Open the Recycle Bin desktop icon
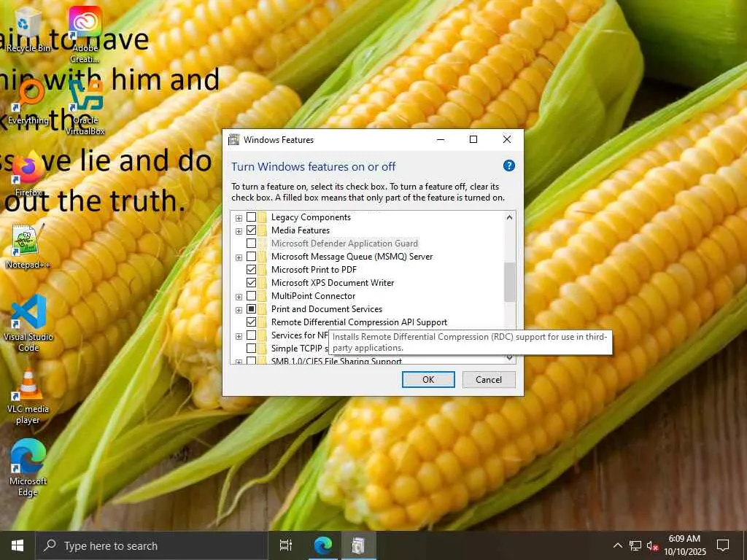The height and width of the screenshot is (560, 747). click(28, 29)
